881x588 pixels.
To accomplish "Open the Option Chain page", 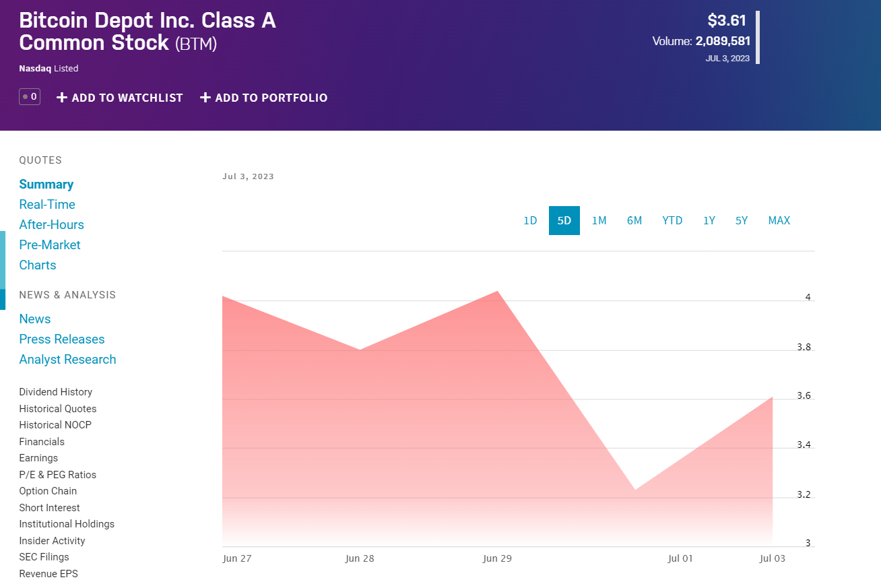I will click(x=48, y=491).
